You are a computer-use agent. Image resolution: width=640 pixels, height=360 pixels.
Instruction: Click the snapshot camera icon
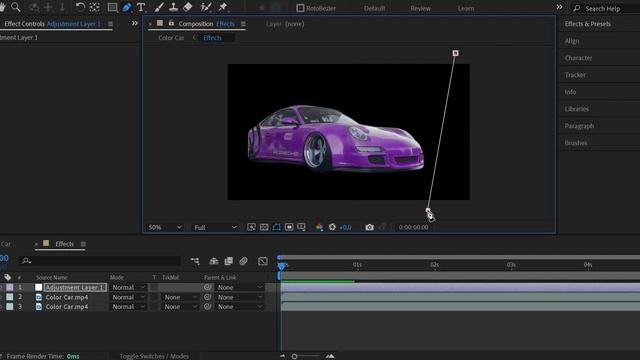(x=369, y=227)
